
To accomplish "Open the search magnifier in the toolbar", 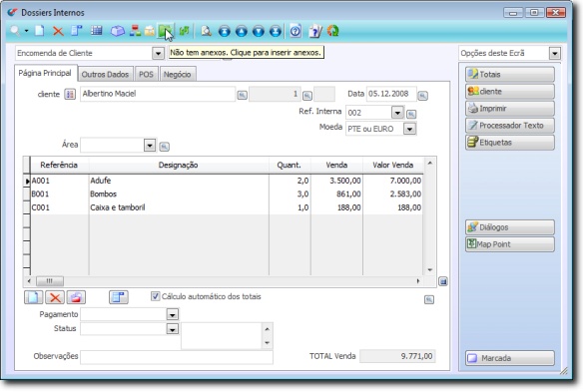I will tap(15, 31).
